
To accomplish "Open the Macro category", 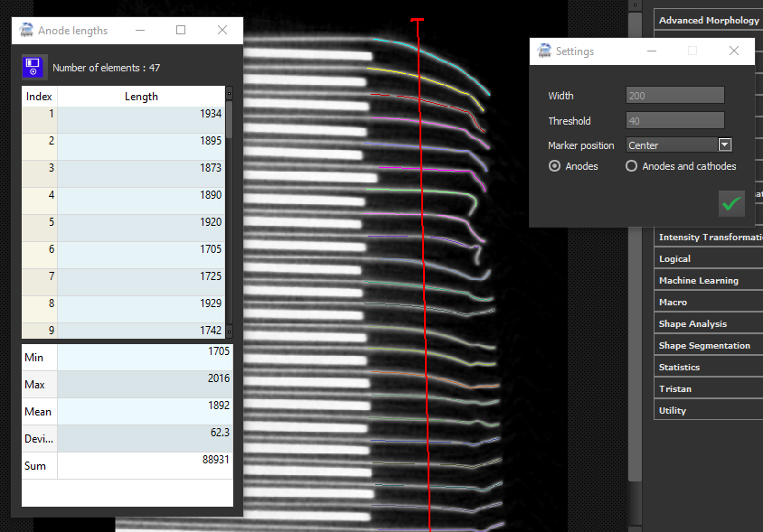I will [673, 302].
